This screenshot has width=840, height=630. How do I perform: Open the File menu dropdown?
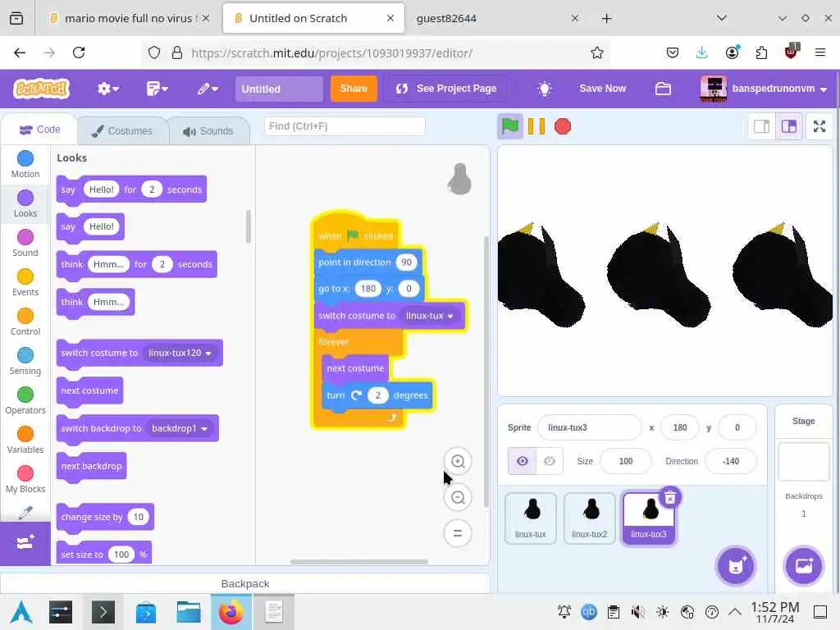pos(157,89)
